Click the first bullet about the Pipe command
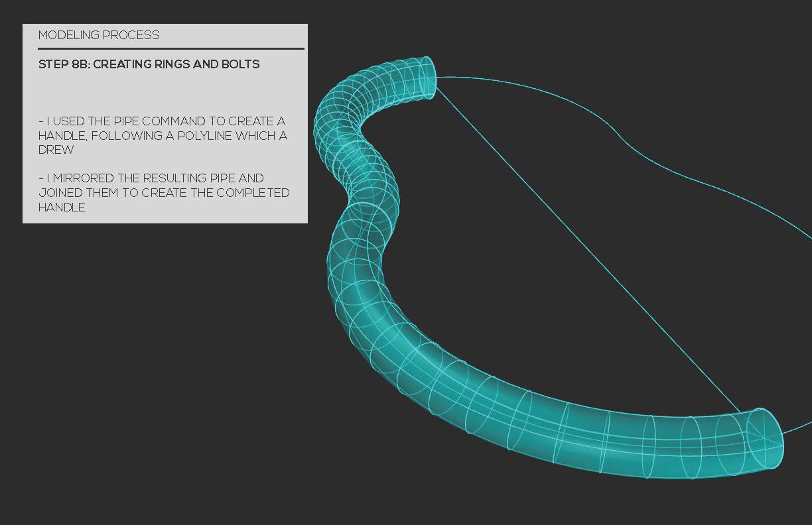Screen dimensions: 812x525 coord(163,135)
